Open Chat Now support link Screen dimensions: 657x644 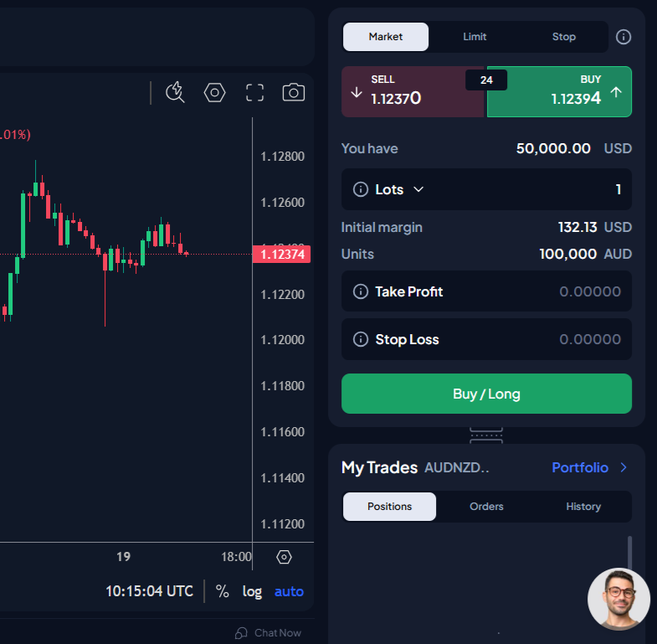(x=277, y=632)
